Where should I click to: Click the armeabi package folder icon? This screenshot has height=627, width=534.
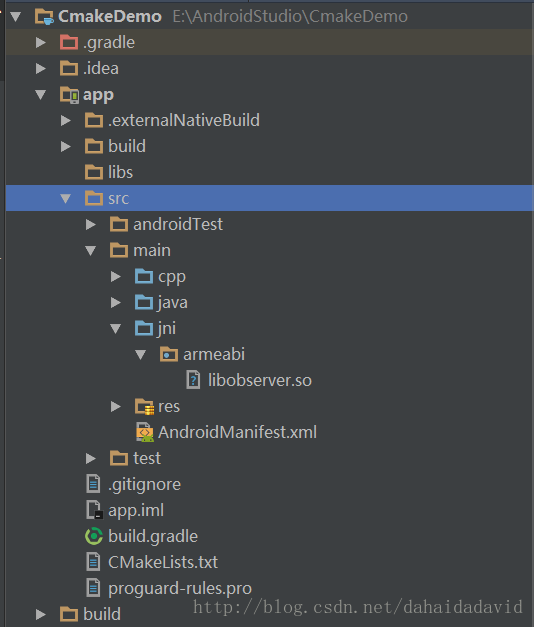click(169, 354)
